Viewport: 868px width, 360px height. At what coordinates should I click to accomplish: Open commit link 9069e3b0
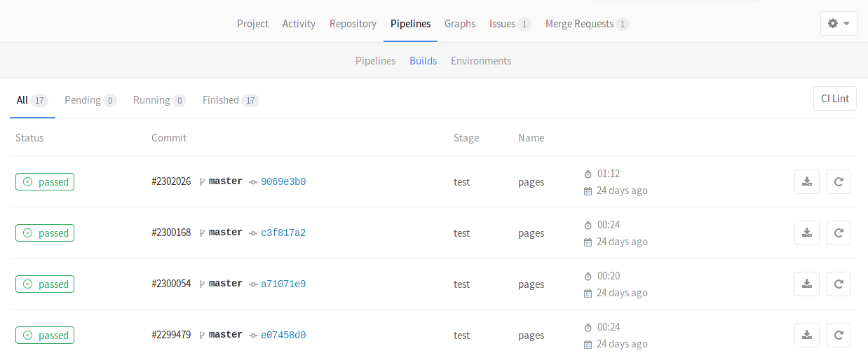pos(283,182)
